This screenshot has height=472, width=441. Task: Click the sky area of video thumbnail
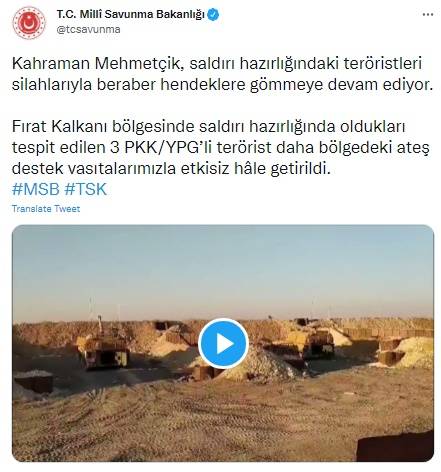point(223,270)
